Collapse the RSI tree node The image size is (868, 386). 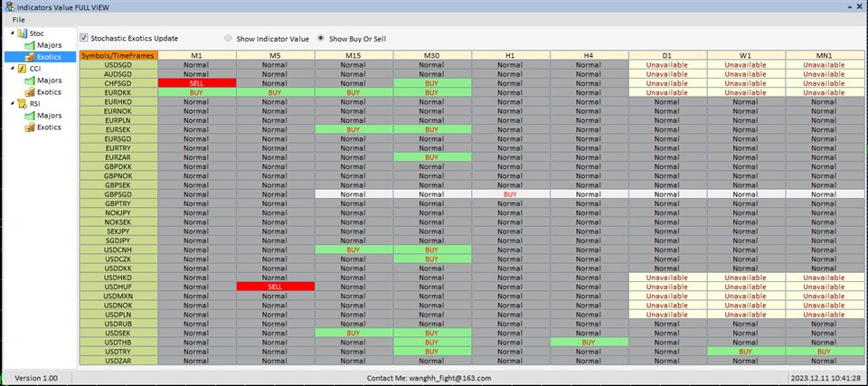12,104
